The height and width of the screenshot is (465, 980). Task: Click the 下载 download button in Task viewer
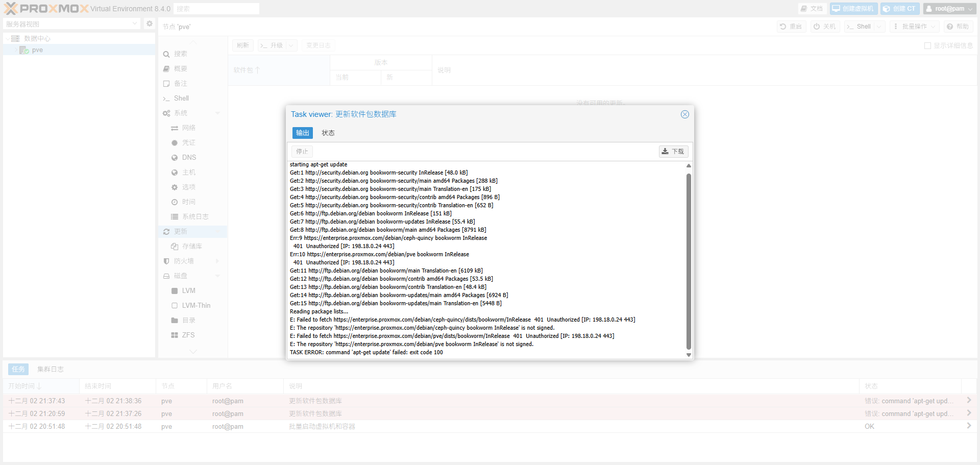click(673, 151)
